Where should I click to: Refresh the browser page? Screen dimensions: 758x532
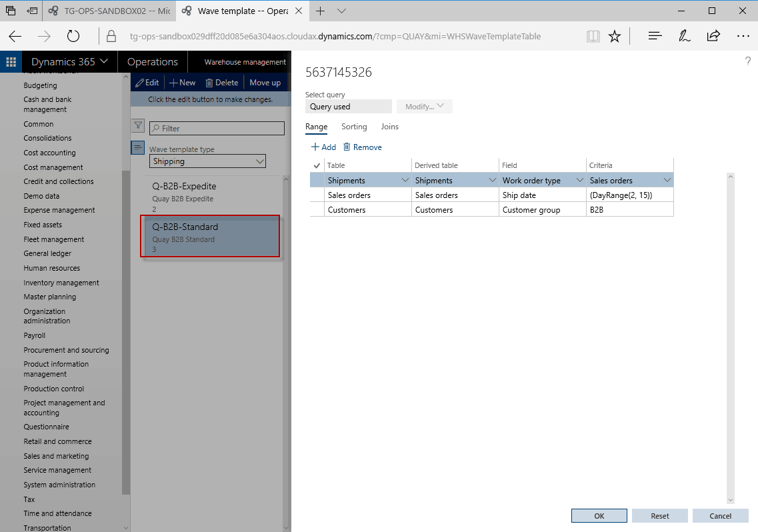coord(73,36)
